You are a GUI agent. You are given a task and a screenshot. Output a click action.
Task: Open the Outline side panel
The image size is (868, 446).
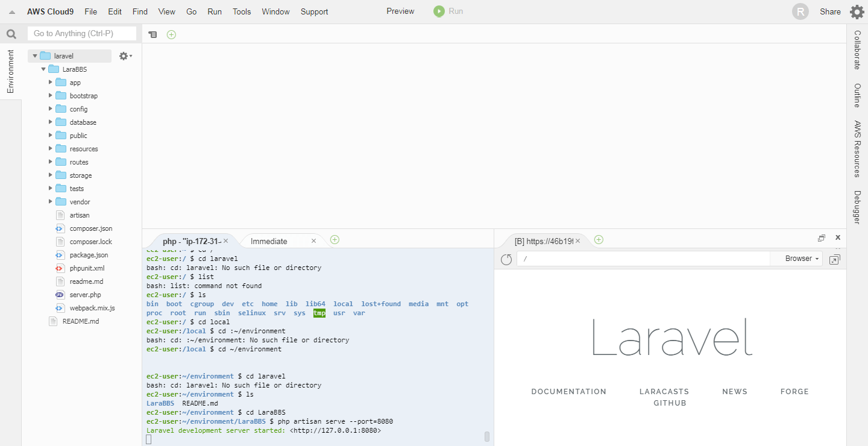tap(857, 96)
